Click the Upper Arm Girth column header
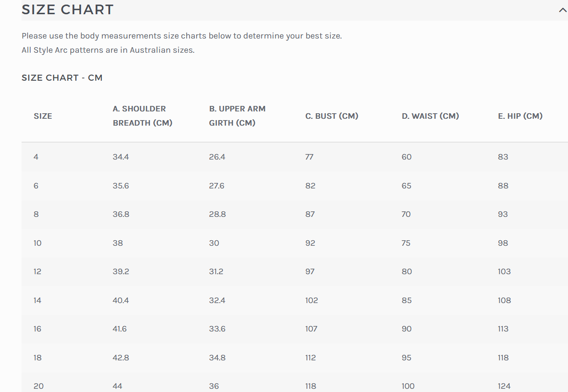Image resolution: width=568 pixels, height=392 pixels. pos(237,116)
